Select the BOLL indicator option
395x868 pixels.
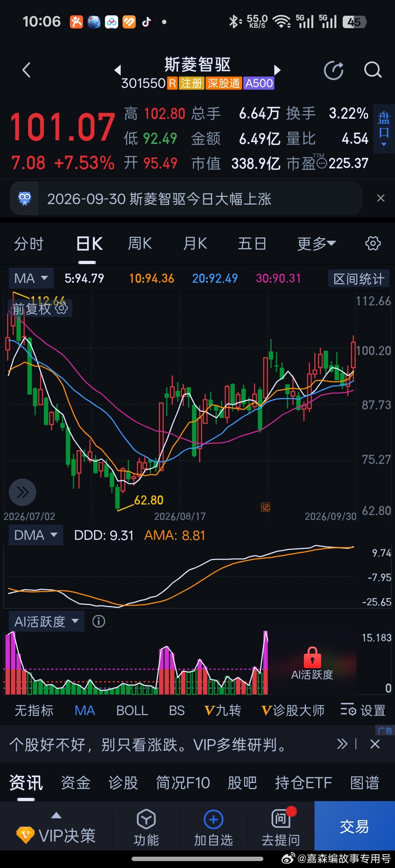tap(132, 711)
